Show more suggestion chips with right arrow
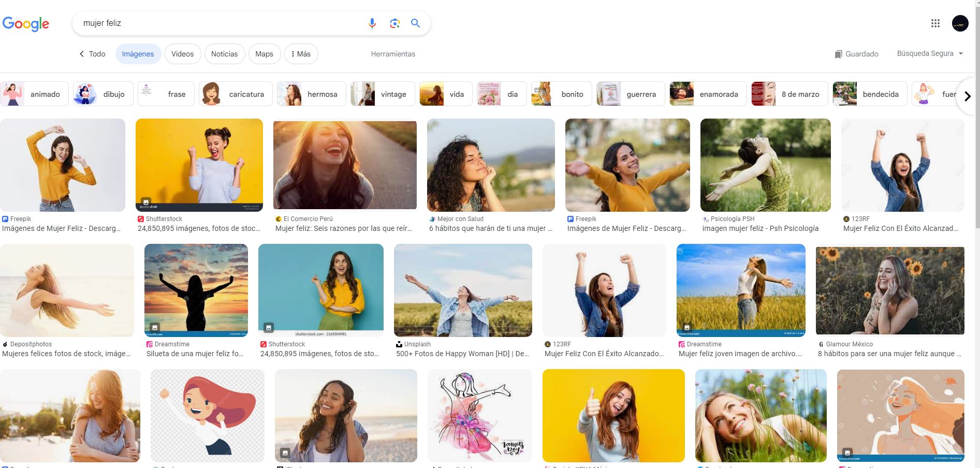The width and height of the screenshot is (980, 468). [x=967, y=96]
